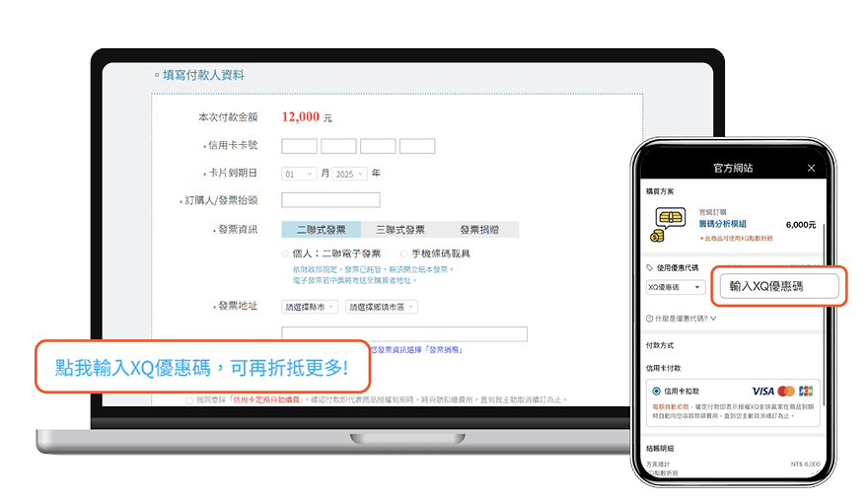Viewport: 868px width, 503px height.
Task: Click the 輸入XQ優惠碼 input field
Action: [779, 286]
